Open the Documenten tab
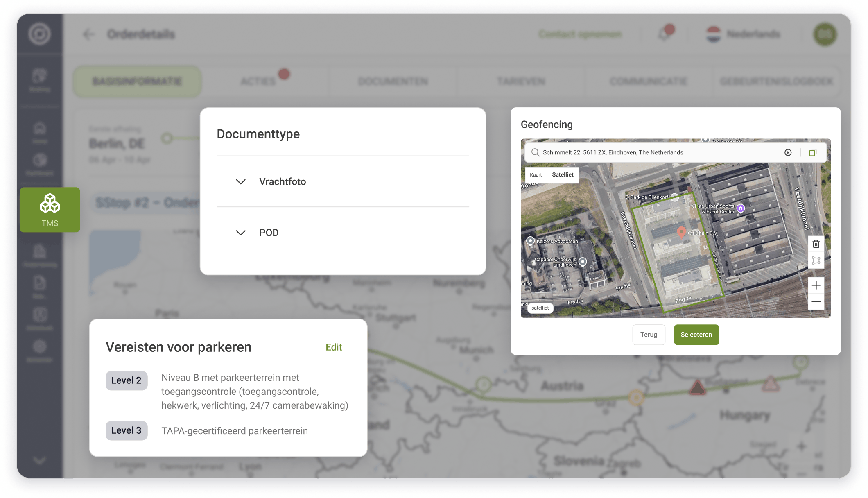This screenshot has width=868, height=498. 393,81
